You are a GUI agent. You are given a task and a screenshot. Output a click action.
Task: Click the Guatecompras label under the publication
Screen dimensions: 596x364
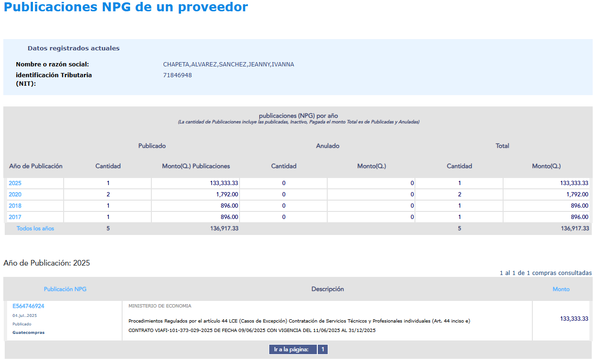click(29, 332)
